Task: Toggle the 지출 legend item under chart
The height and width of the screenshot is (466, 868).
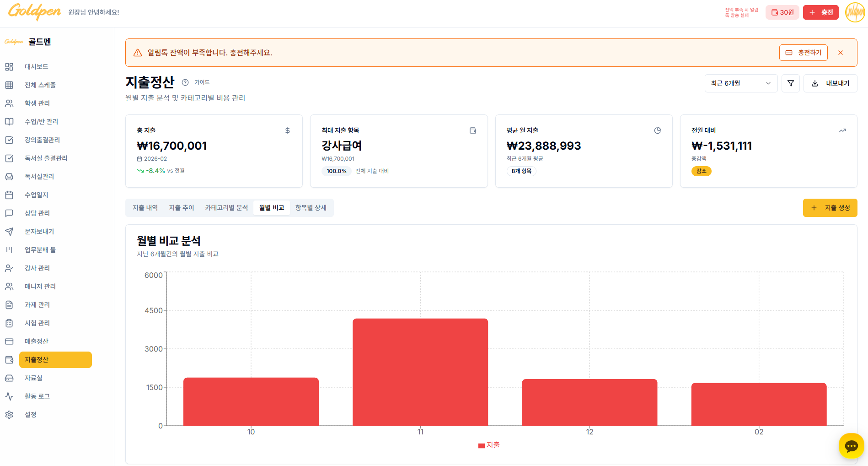Action: click(x=488, y=445)
